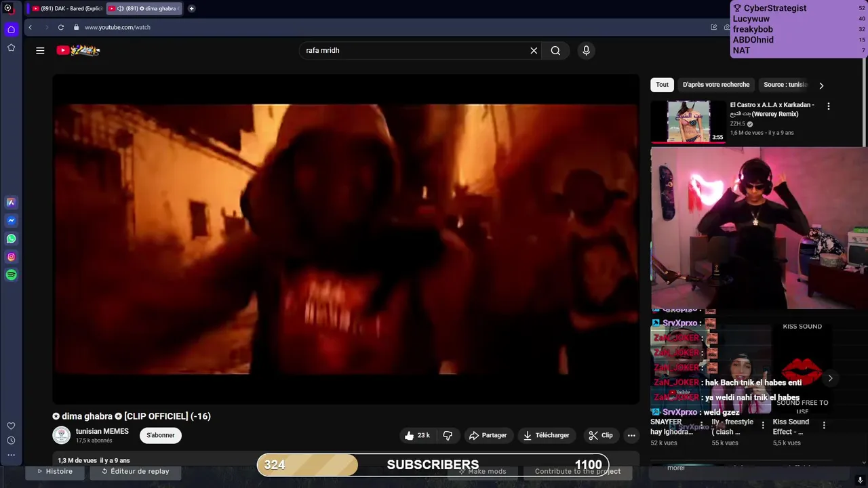Click the Make mods button

pos(482,471)
